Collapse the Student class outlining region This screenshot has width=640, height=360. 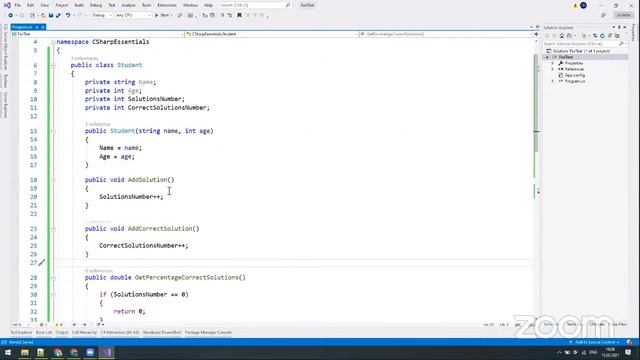[x=53, y=65]
